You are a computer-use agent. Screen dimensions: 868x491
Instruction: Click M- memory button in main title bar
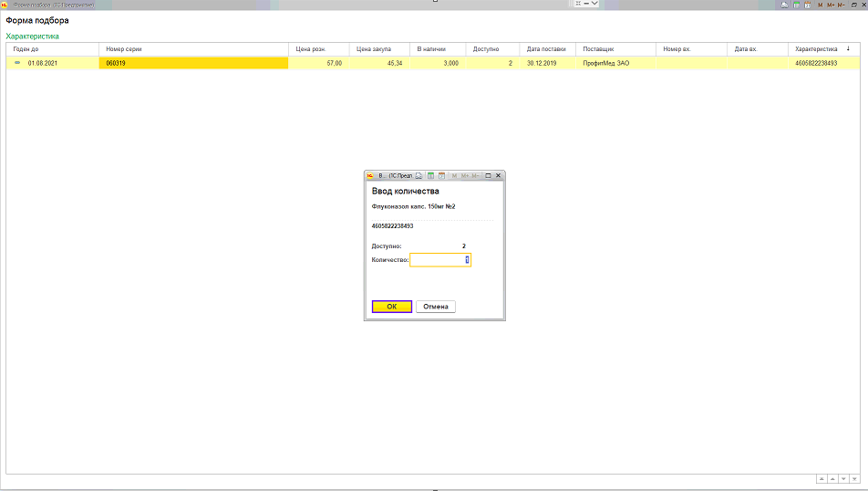[842, 5]
